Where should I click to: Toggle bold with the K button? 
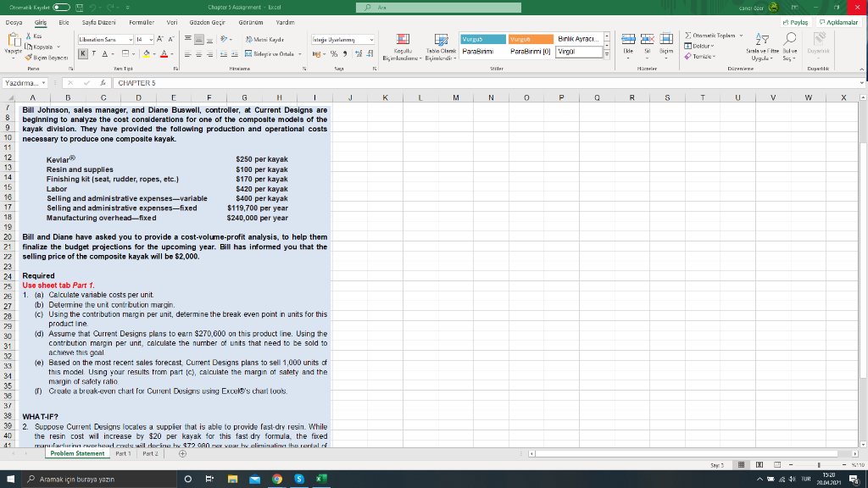[x=84, y=53]
